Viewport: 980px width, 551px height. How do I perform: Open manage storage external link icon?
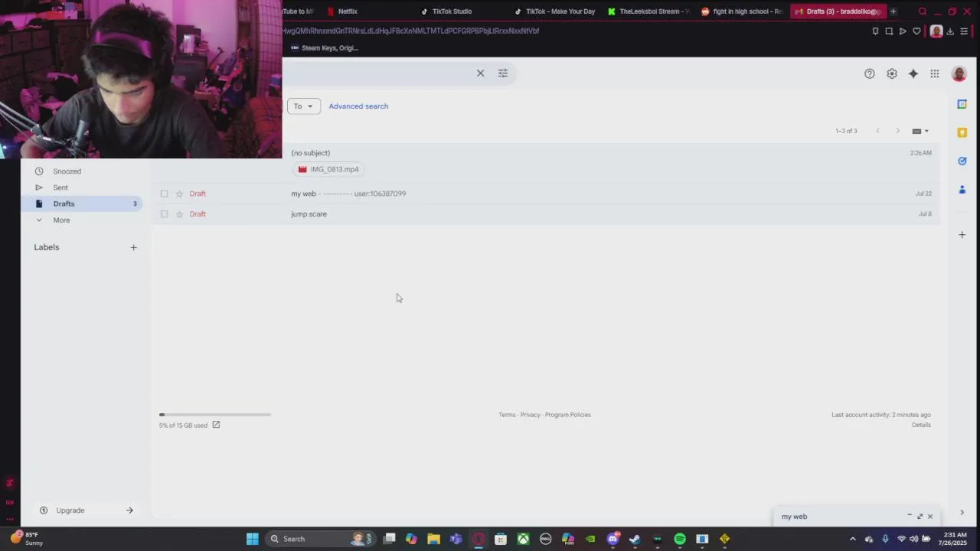pos(216,425)
